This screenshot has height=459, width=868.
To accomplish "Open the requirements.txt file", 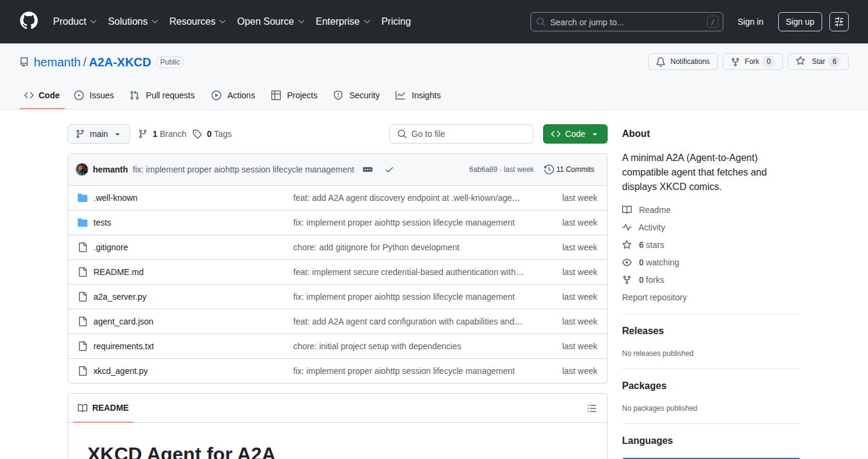I will point(124,346).
